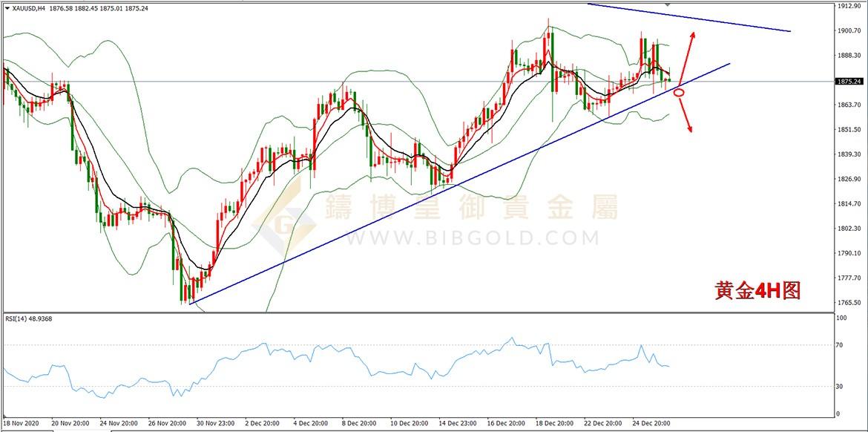868x432 pixels.
Task: Click the gray chart shift marker at top
Action: pyautogui.click(x=667, y=4)
